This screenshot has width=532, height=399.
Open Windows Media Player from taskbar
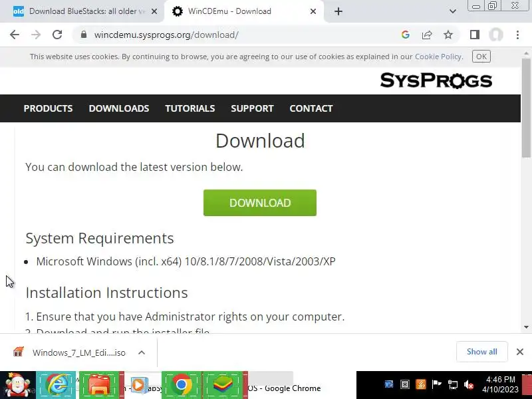click(138, 385)
